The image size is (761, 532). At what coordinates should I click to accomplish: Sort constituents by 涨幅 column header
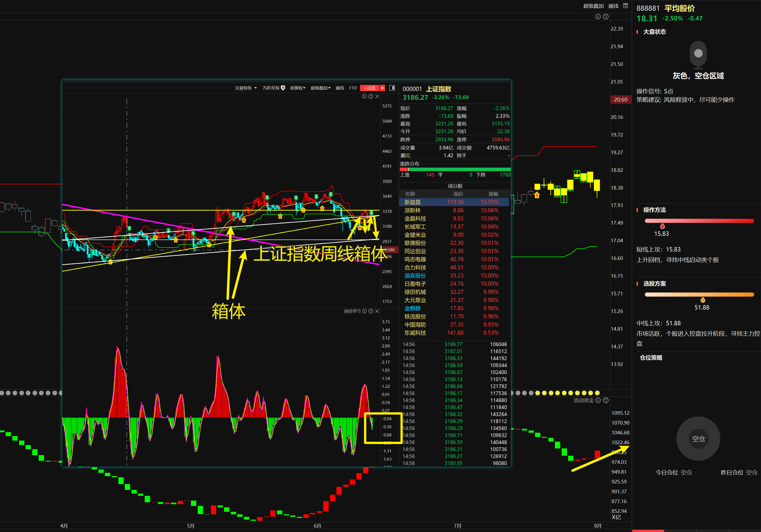[493, 194]
